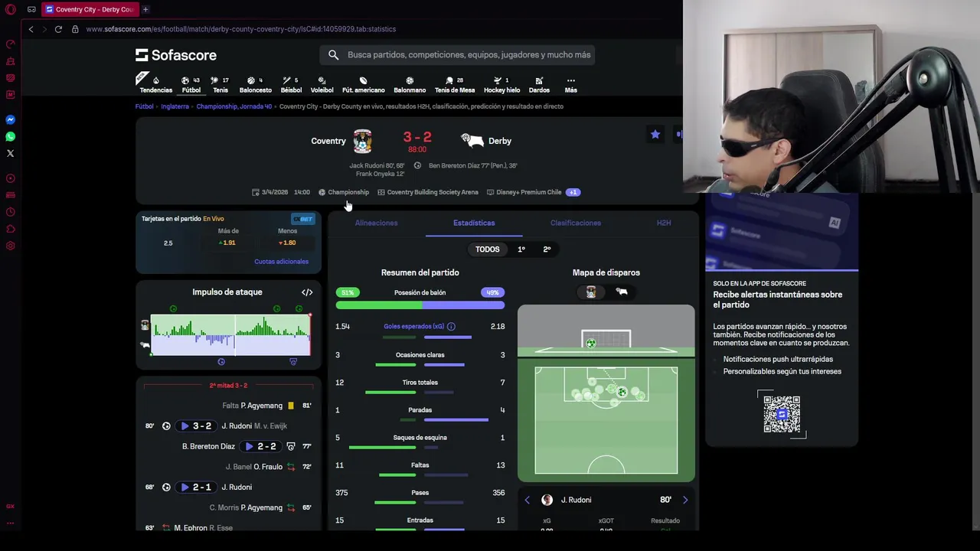Click the Posesión de balón bar
The height and width of the screenshot is (551, 980).
420,305
